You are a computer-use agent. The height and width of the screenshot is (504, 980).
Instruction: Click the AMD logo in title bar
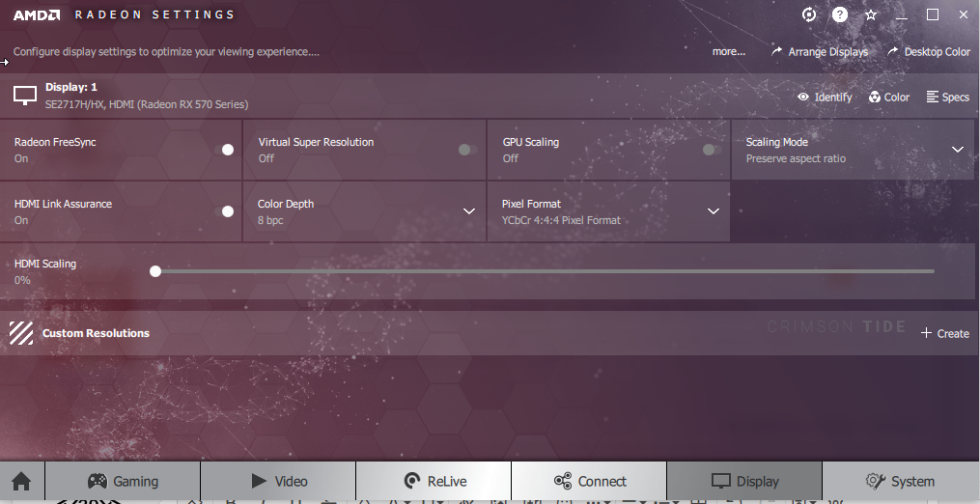37,15
